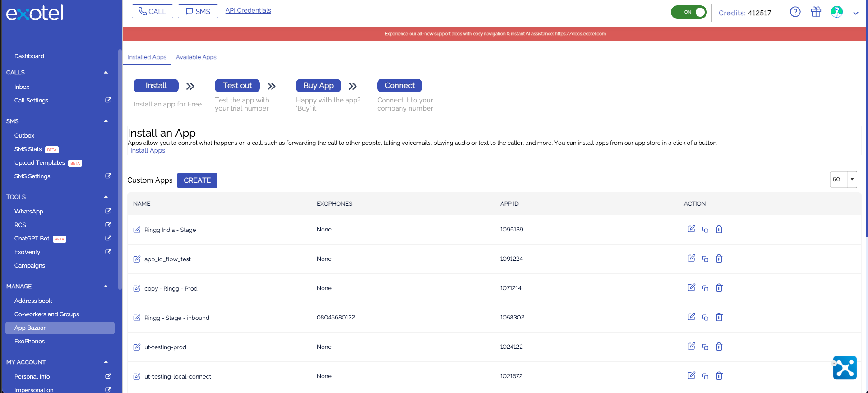
Task: Click the SMS button
Action: [198, 11]
